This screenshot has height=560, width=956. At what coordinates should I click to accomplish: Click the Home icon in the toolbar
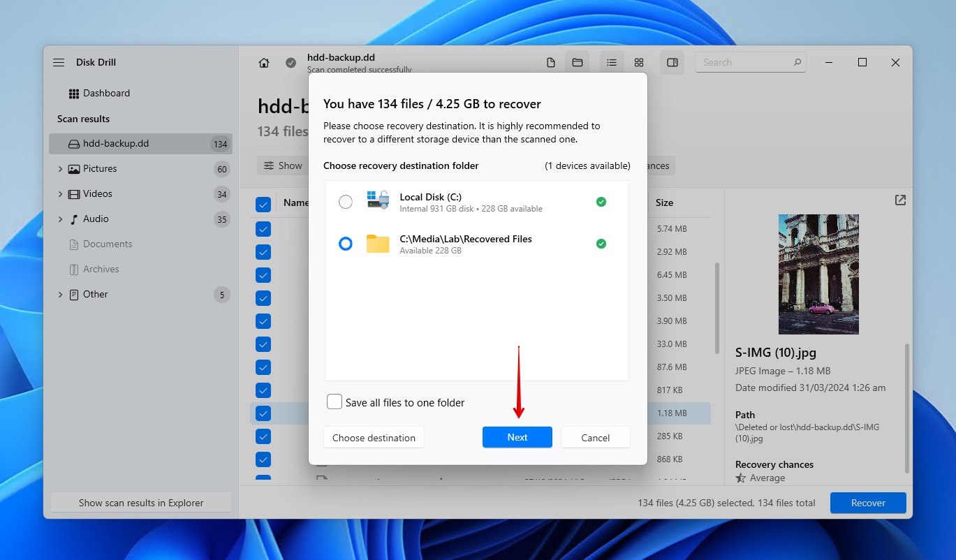point(263,62)
